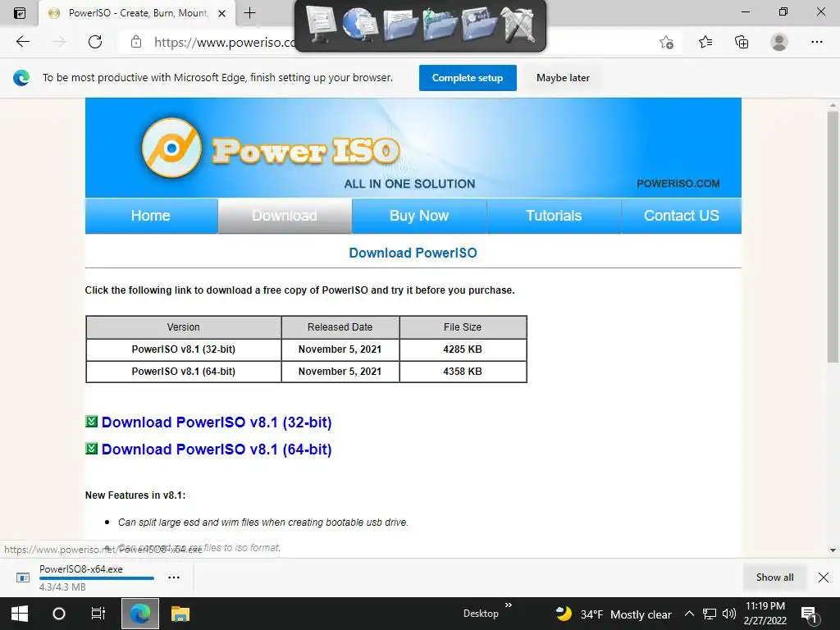840x630 pixels.
Task: Open the Download menu item
Action: click(285, 216)
